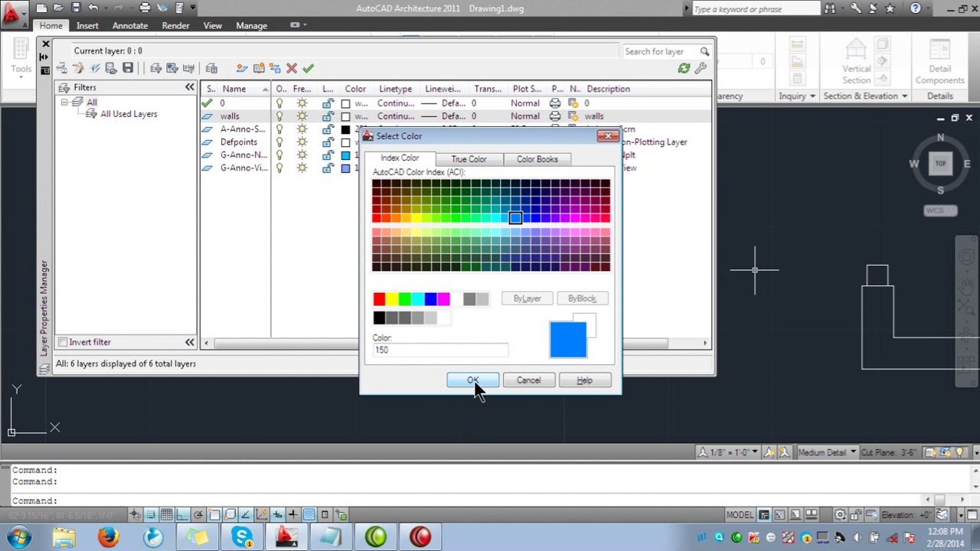
Task: Click the Firefox icon on the taskbar
Action: [x=109, y=536]
